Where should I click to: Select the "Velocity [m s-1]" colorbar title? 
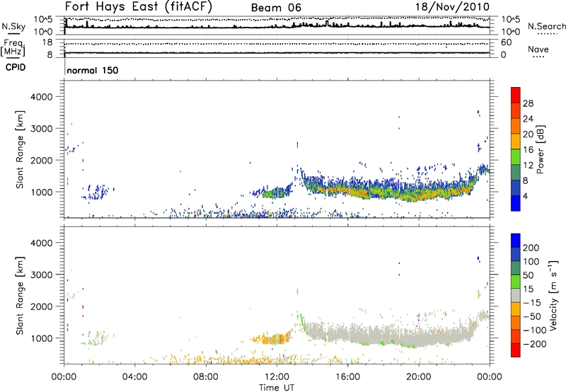coord(553,296)
